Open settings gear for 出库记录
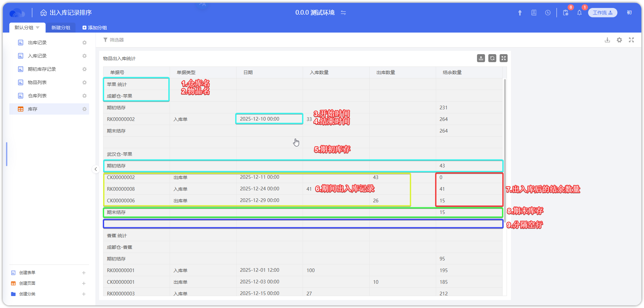 click(84, 43)
